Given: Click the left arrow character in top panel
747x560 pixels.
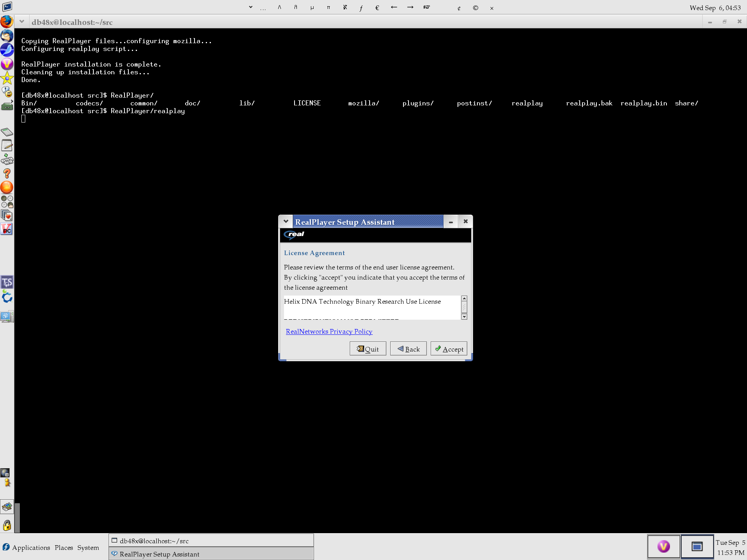Looking at the screenshot, I should pyautogui.click(x=394, y=7).
